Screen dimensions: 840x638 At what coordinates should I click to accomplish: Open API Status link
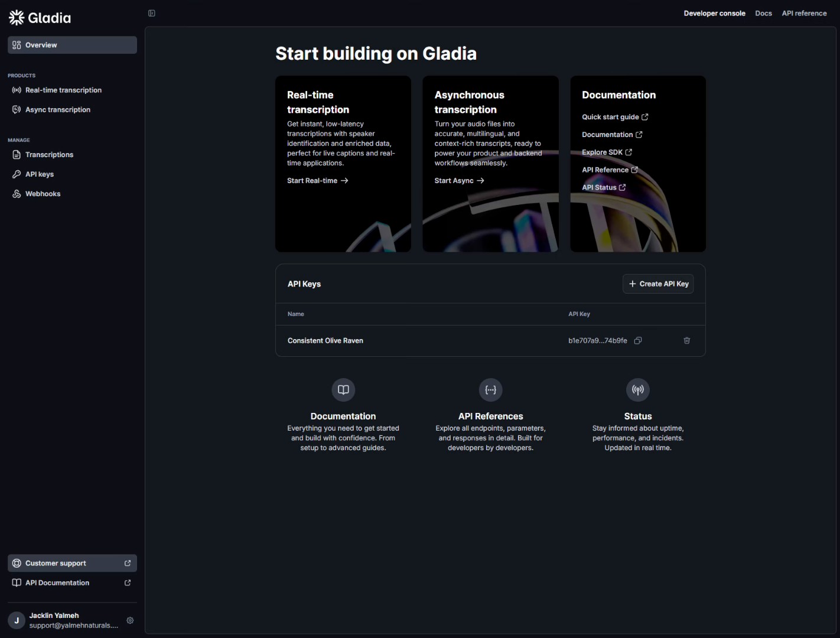[604, 188]
